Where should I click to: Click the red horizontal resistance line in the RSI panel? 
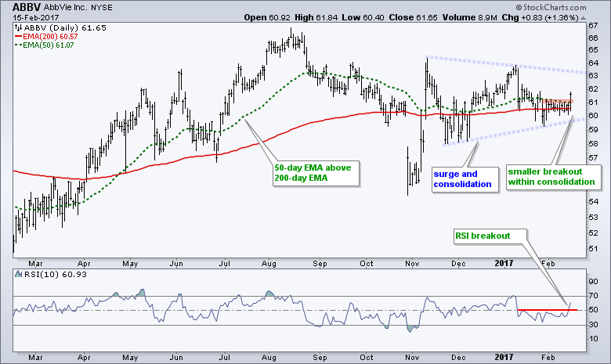click(548, 310)
